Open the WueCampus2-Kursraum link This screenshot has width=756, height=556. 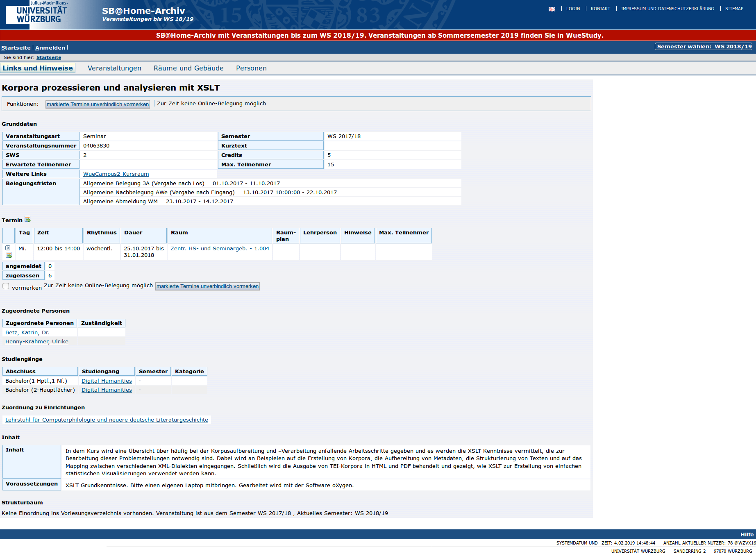116,174
